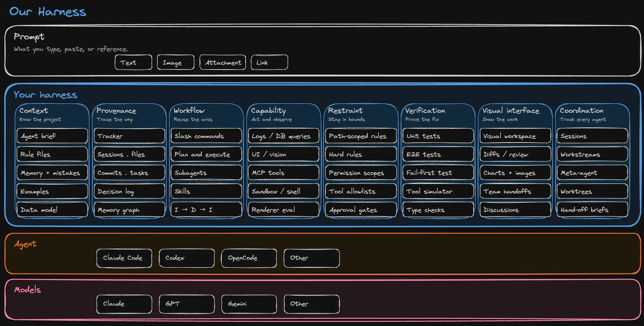The width and height of the screenshot is (644, 326).
Task: Select the Fail-first test item
Action: click(438, 172)
